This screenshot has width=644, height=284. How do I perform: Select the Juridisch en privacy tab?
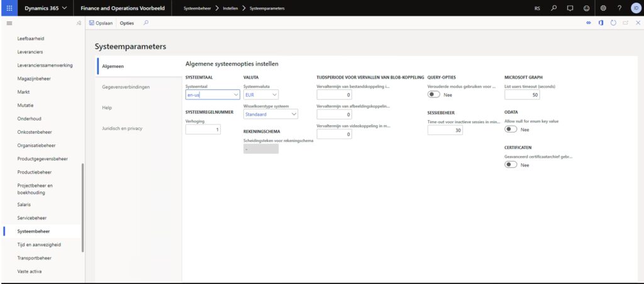coord(122,128)
